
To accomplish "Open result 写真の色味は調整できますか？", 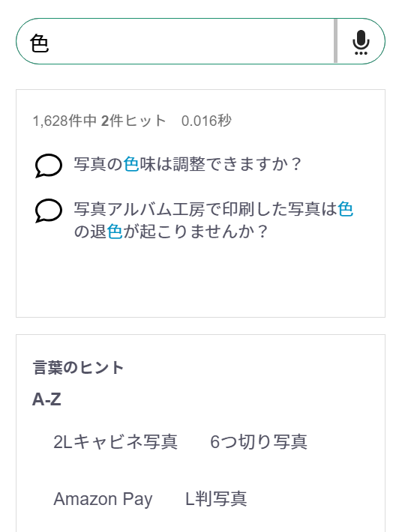I will pyautogui.click(x=187, y=164).
